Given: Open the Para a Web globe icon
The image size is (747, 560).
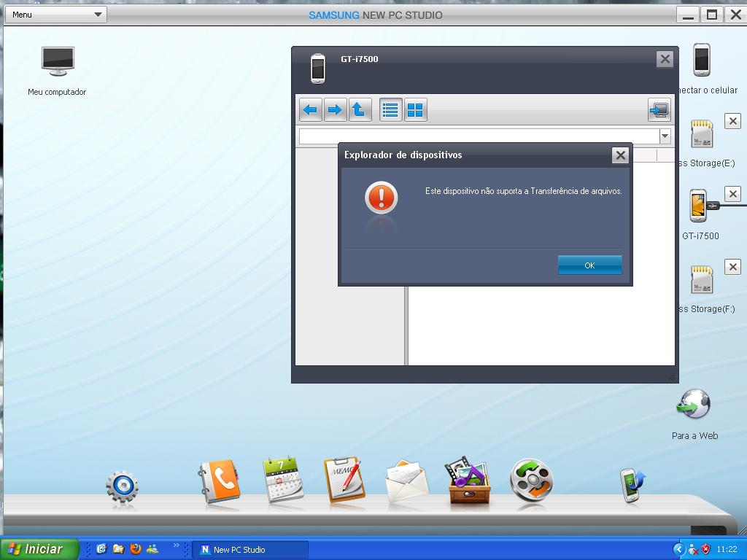Looking at the screenshot, I should point(694,404).
